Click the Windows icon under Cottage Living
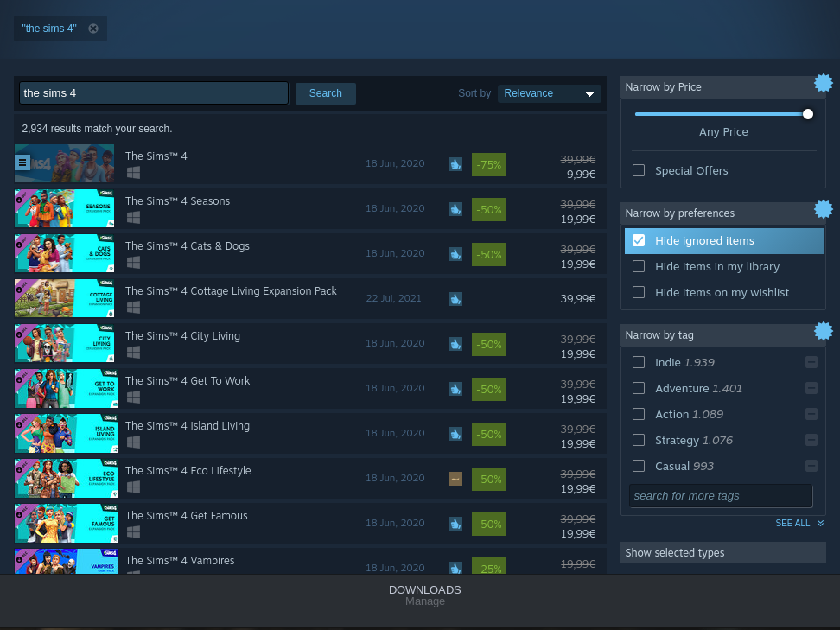840x630 pixels. 133,308
